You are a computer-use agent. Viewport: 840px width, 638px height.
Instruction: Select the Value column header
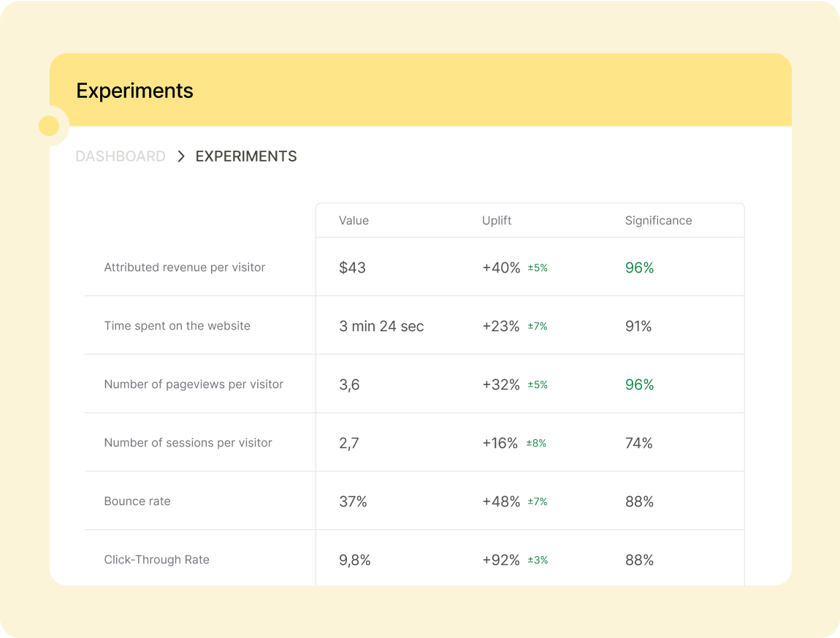[354, 221]
